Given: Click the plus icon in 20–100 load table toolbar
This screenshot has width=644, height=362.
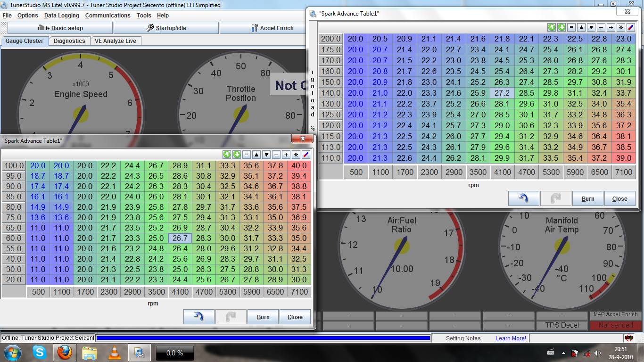Looking at the screenshot, I should [x=286, y=154].
